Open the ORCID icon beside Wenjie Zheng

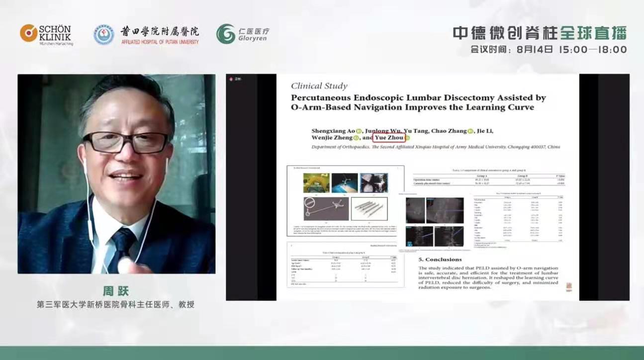click(x=356, y=138)
